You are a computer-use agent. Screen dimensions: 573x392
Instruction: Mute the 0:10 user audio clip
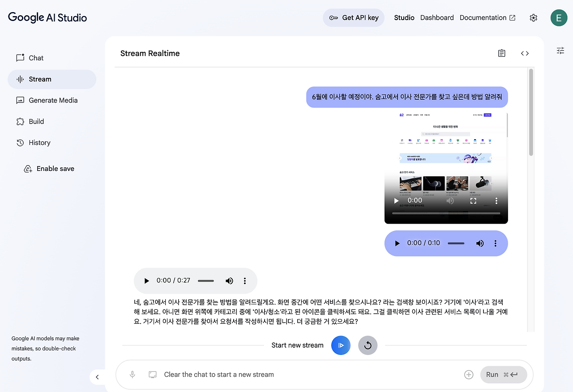point(479,243)
